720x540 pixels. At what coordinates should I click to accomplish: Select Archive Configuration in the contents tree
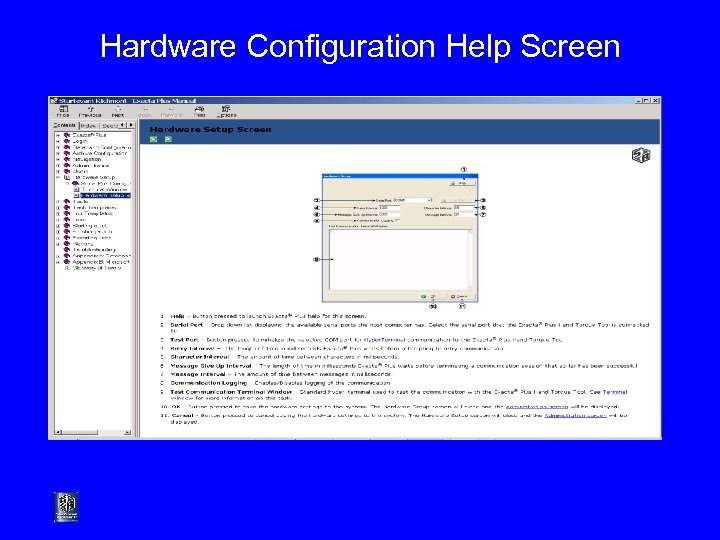pyautogui.click(x=100, y=153)
